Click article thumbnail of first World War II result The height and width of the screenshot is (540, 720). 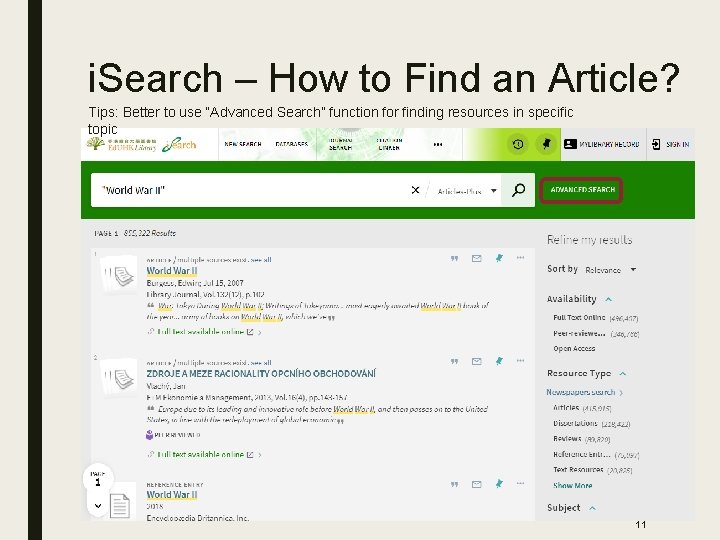118,275
